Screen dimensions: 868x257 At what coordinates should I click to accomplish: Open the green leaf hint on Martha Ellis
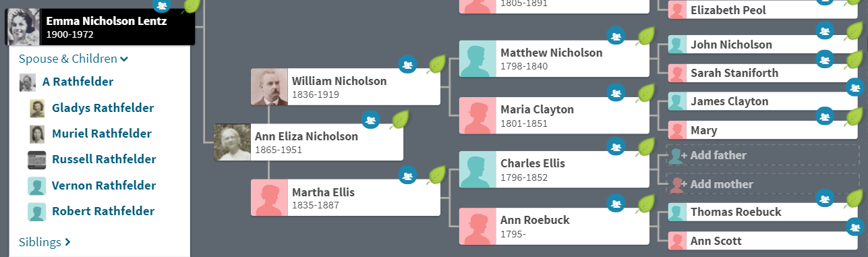[x=438, y=175]
